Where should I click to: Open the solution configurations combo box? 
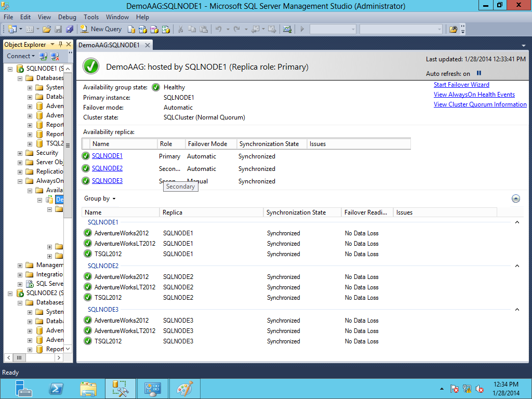click(332, 29)
